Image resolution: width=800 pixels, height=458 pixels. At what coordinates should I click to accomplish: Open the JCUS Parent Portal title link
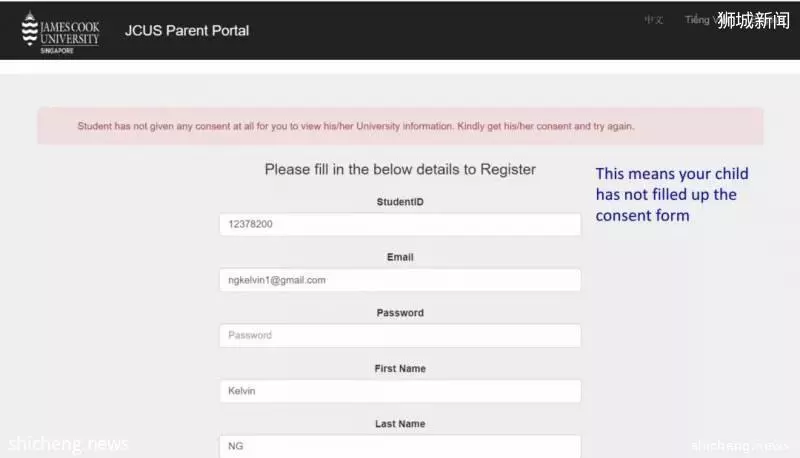(x=187, y=31)
